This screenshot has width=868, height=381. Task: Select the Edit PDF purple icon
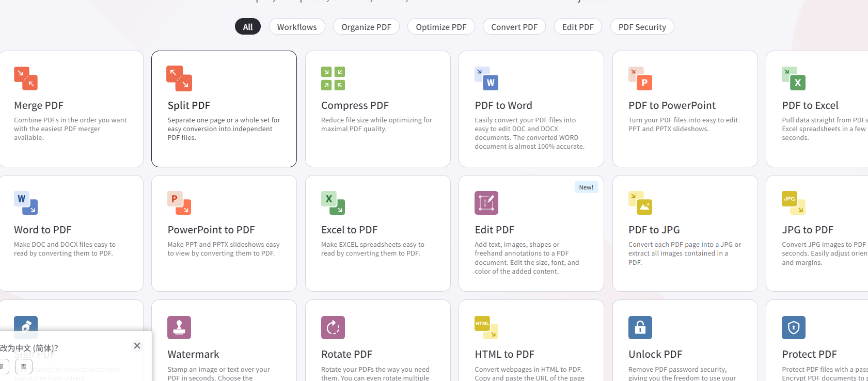[486, 203]
